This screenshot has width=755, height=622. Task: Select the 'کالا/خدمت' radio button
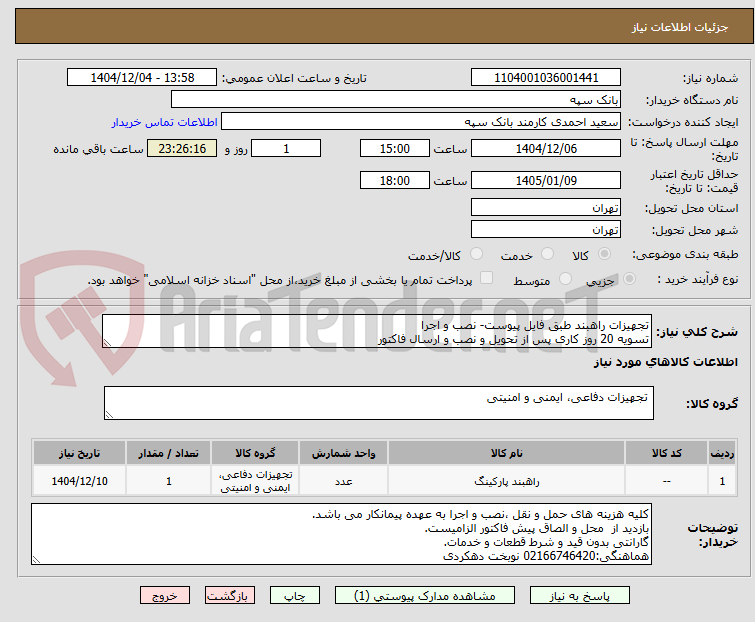[476, 254]
